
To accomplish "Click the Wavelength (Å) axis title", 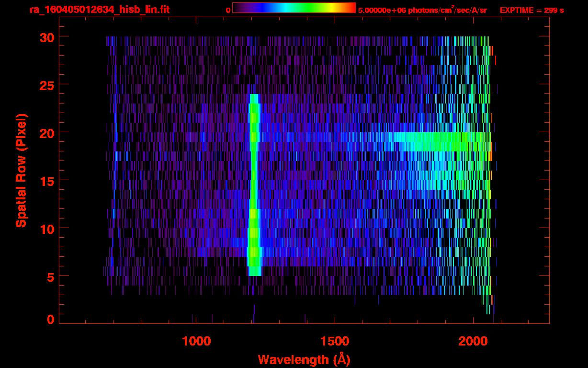I will pos(304,359).
